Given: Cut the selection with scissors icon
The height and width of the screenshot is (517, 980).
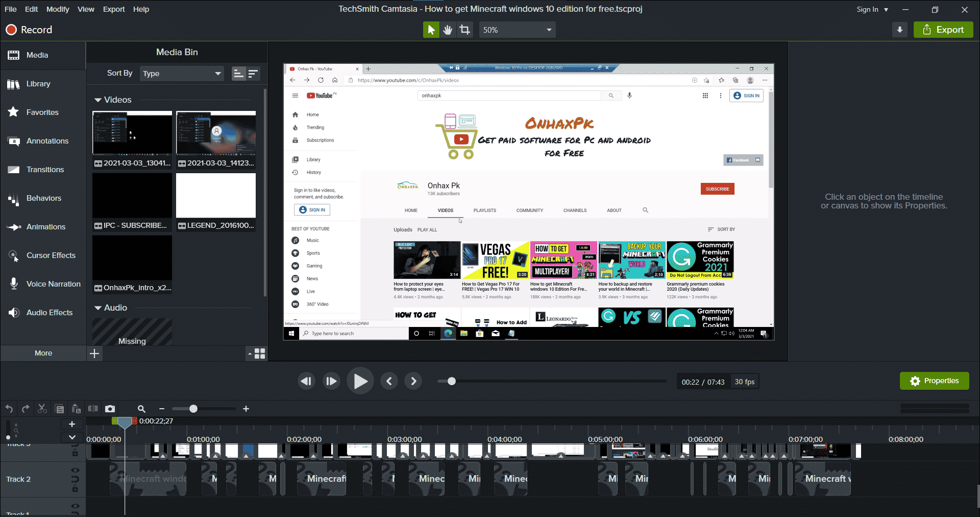Looking at the screenshot, I should (42, 409).
